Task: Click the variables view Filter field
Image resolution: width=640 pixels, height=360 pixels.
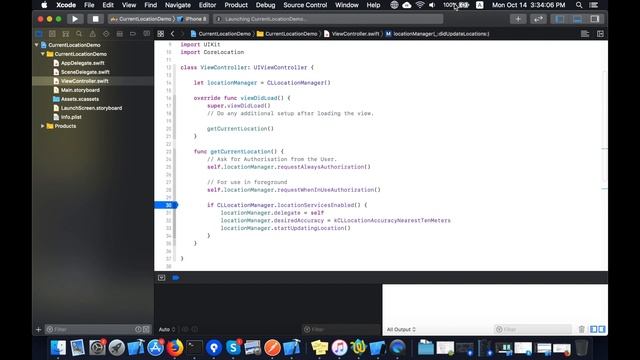Action: 342,329
